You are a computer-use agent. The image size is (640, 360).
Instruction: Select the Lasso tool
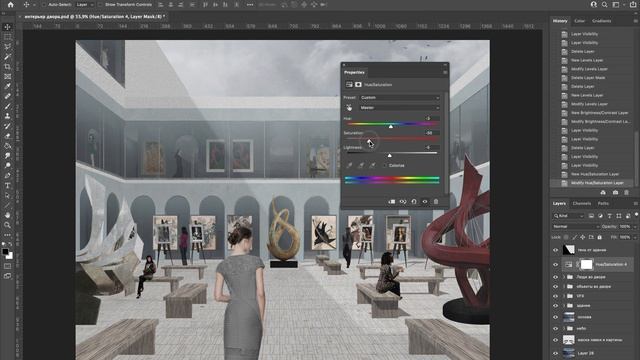point(7,47)
